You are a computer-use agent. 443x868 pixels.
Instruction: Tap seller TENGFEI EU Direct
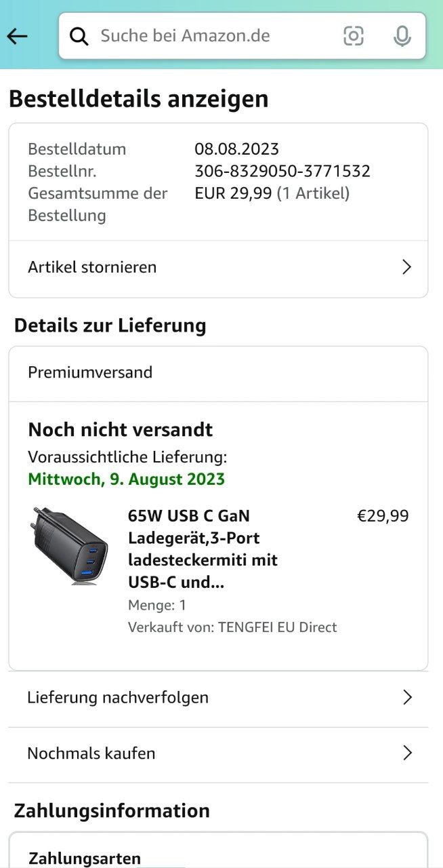coord(277,627)
